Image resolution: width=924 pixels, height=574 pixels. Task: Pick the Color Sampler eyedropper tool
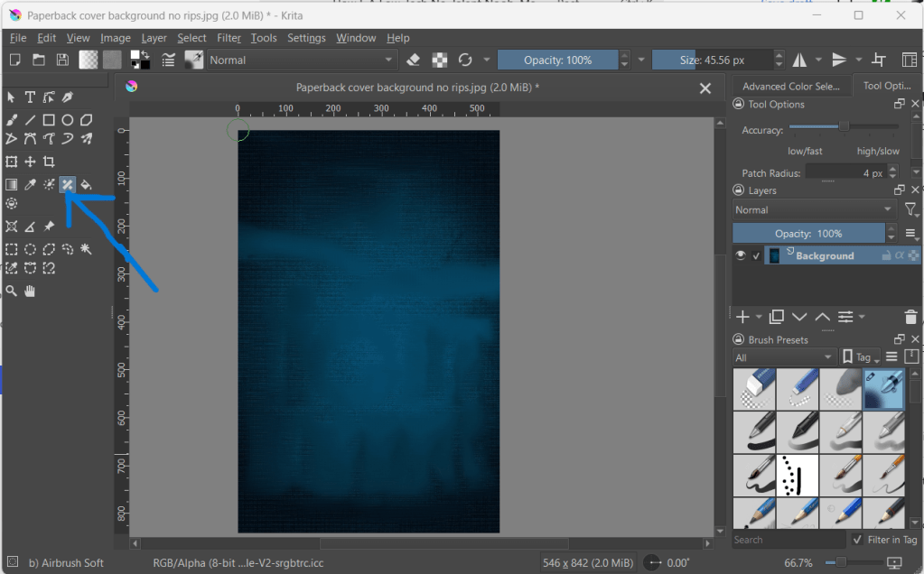coord(30,185)
